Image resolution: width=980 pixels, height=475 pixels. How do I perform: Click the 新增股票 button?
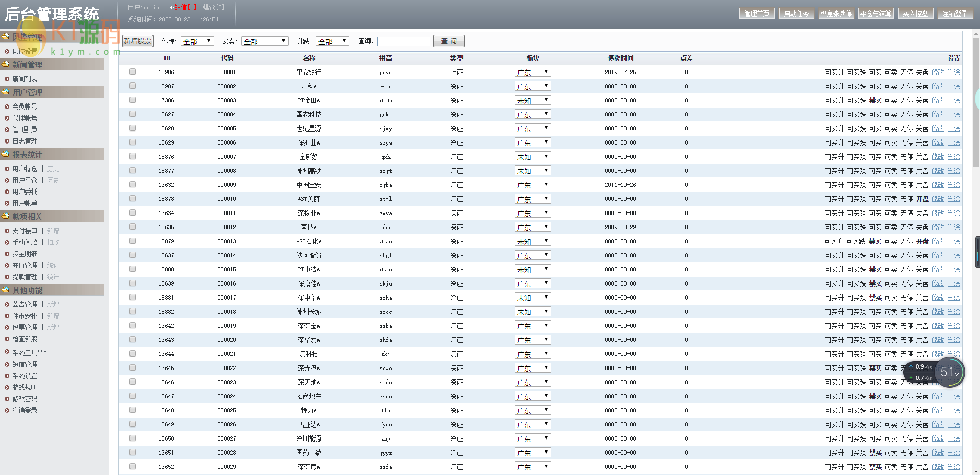138,41
